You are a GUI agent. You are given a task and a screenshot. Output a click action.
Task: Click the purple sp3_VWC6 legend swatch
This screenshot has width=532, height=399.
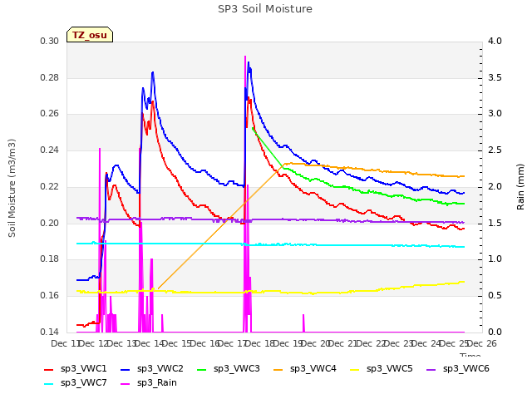[431, 369]
